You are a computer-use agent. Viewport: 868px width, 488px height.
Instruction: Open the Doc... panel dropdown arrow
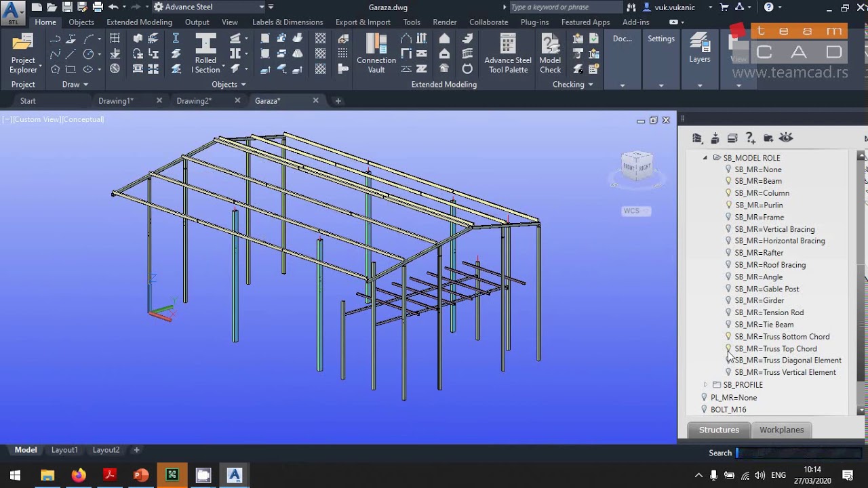point(623,85)
